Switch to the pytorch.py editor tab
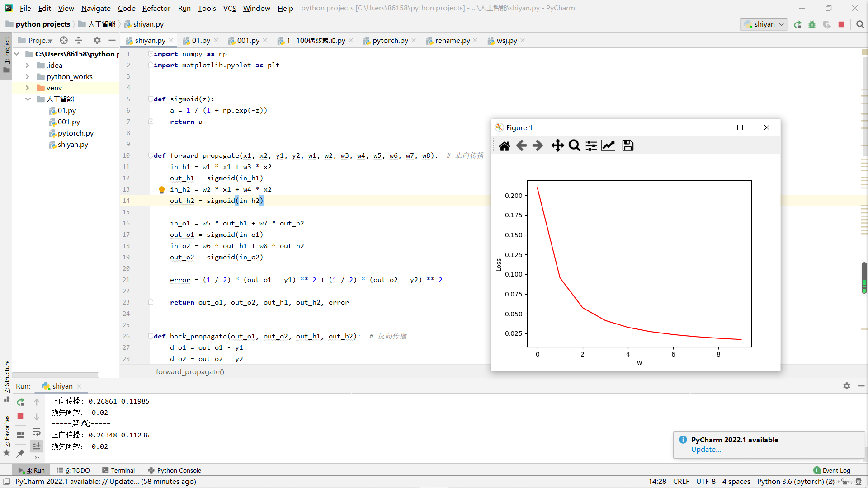 [x=390, y=41]
